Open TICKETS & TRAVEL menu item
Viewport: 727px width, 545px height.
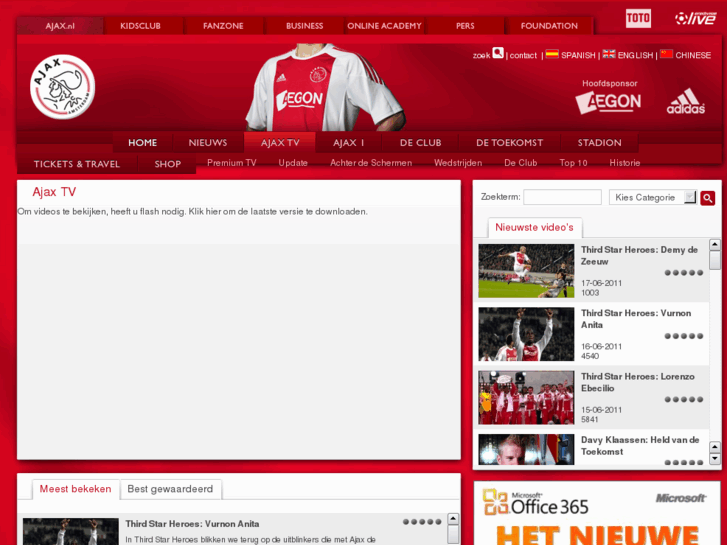pyautogui.click(x=77, y=164)
